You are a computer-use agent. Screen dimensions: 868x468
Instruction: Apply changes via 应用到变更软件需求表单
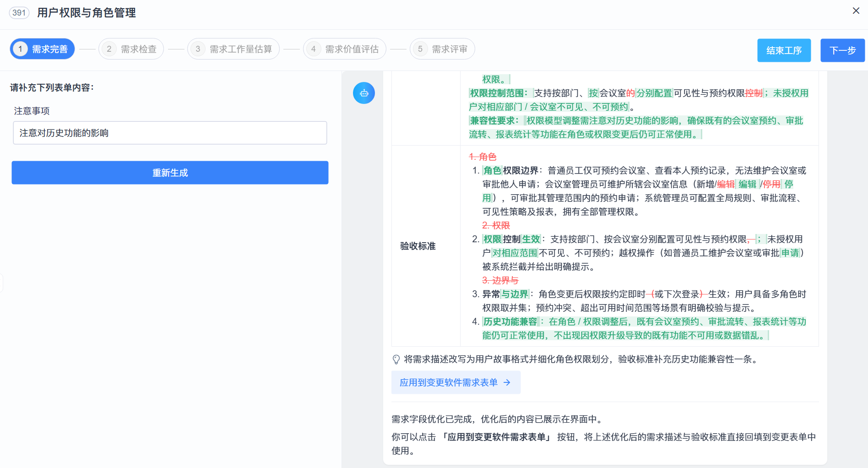[x=456, y=382]
